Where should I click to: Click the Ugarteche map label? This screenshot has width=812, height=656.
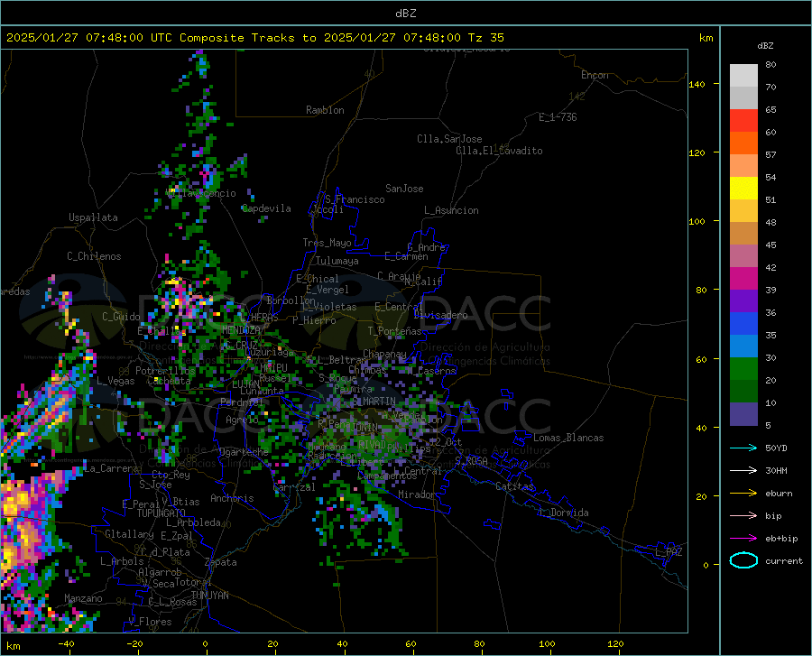click(244, 452)
